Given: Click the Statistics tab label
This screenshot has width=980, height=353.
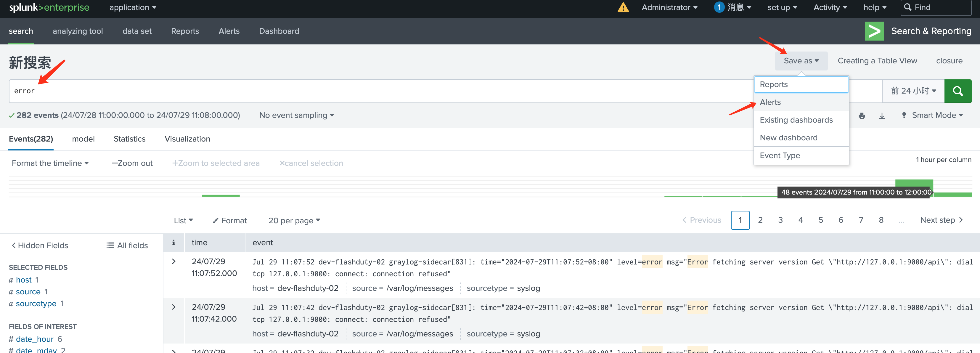Looking at the screenshot, I should (x=129, y=139).
